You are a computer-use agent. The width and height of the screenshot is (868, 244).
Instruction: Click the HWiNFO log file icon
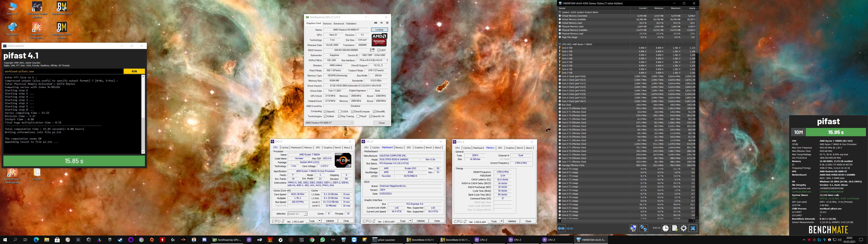(675, 228)
